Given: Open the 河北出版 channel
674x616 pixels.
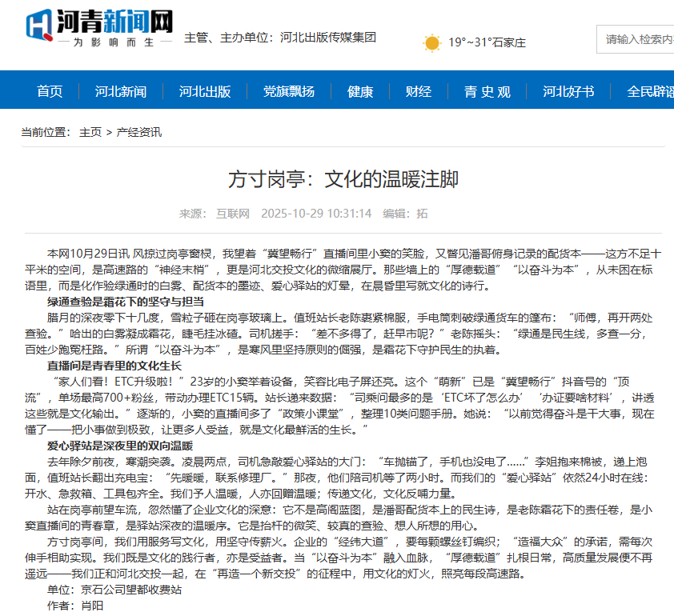Looking at the screenshot, I should 205,91.
